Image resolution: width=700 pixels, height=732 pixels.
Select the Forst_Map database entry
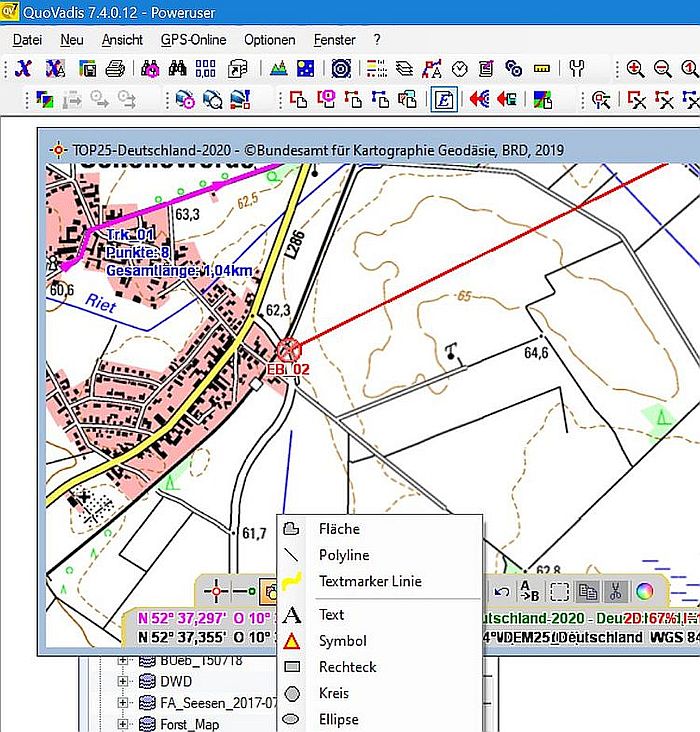[x=190, y=724]
